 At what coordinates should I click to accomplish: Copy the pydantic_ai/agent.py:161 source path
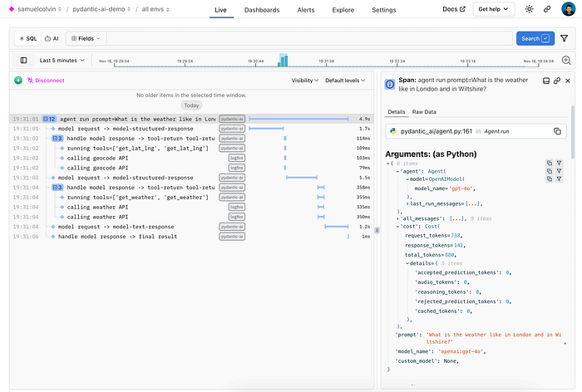pyautogui.click(x=557, y=131)
